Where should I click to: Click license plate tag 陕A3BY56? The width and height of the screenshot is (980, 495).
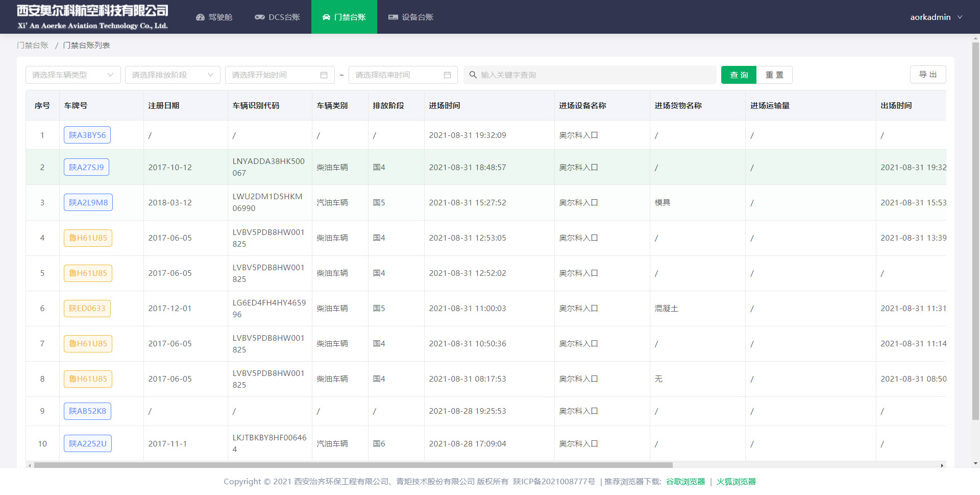click(87, 135)
